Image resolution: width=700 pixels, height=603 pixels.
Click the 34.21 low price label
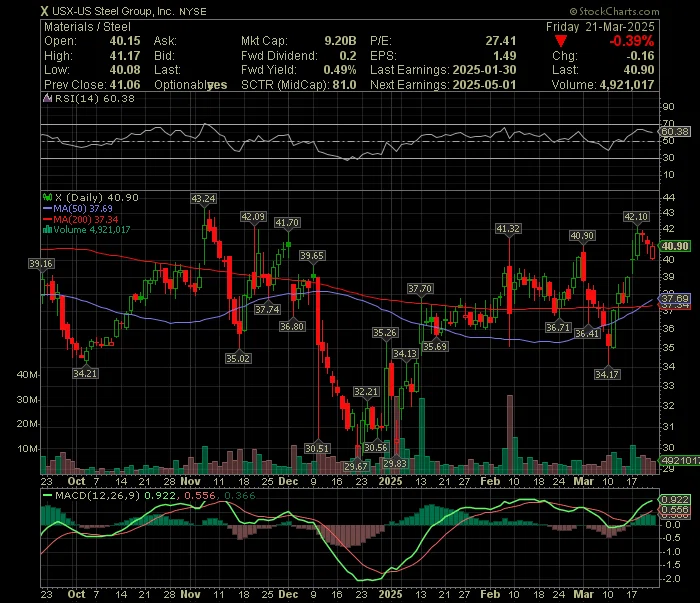point(85,374)
